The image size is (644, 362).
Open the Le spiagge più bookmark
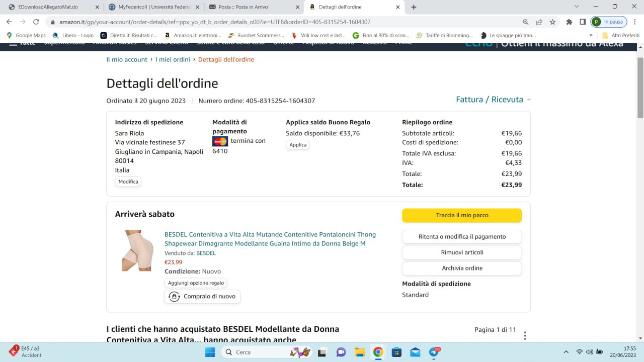click(x=508, y=36)
